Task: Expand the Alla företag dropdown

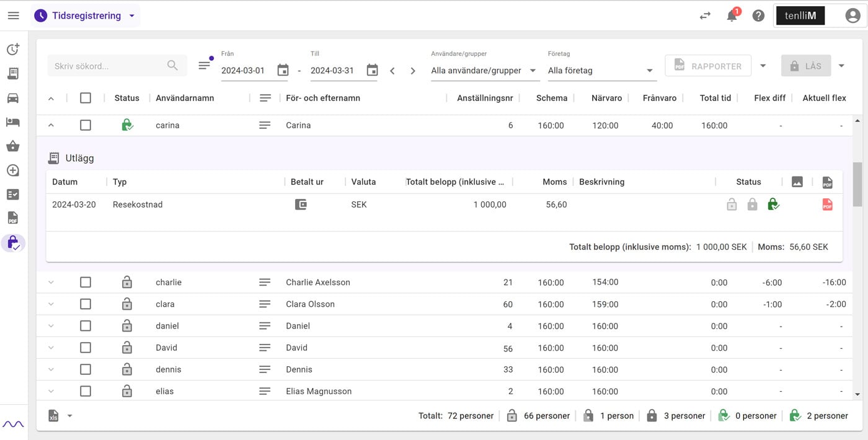Action: coord(601,71)
